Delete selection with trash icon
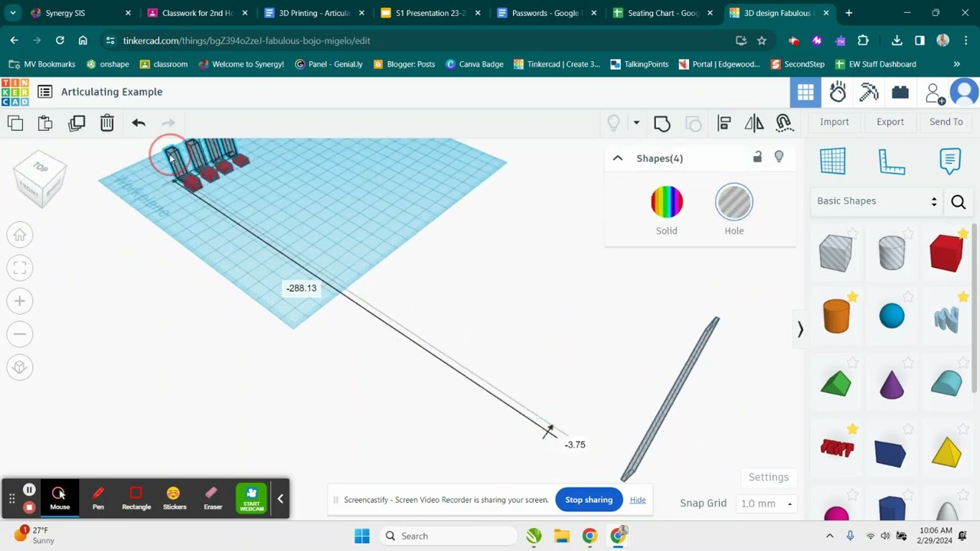Screen dimensions: 980x551 tap(107, 122)
